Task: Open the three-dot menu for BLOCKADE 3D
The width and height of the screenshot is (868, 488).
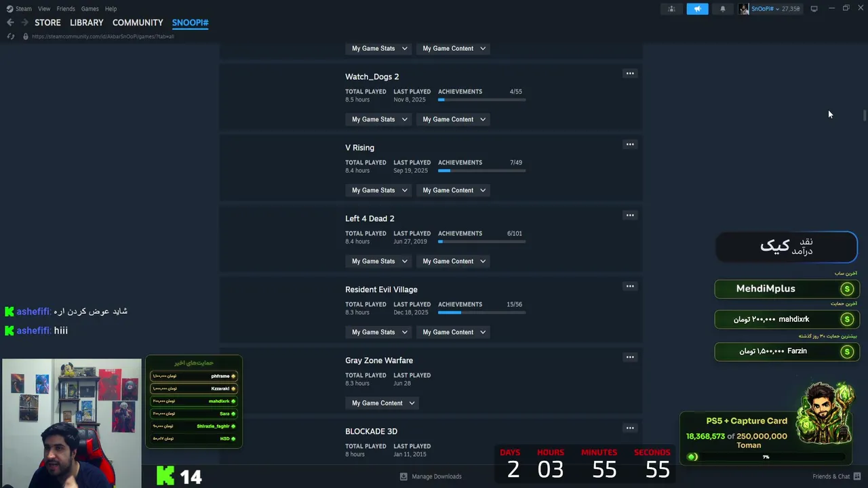Action: 630,428
